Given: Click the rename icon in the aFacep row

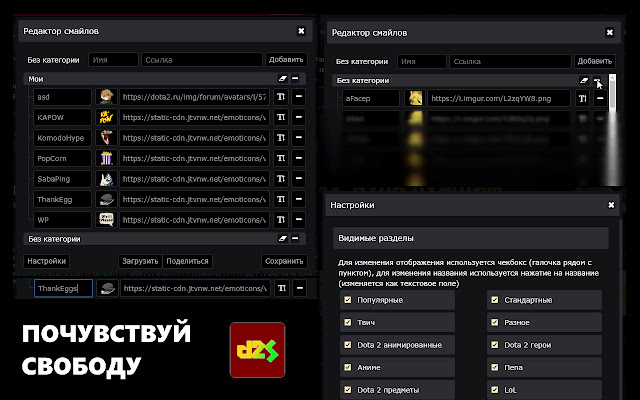Looking at the screenshot, I should tap(582, 98).
